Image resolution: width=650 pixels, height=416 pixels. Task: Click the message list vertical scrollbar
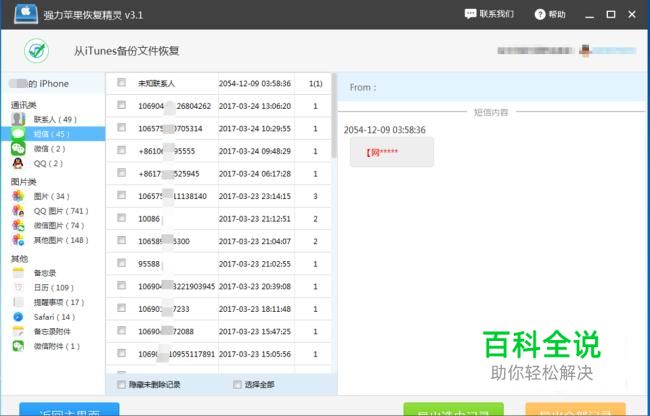click(x=334, y=116)
